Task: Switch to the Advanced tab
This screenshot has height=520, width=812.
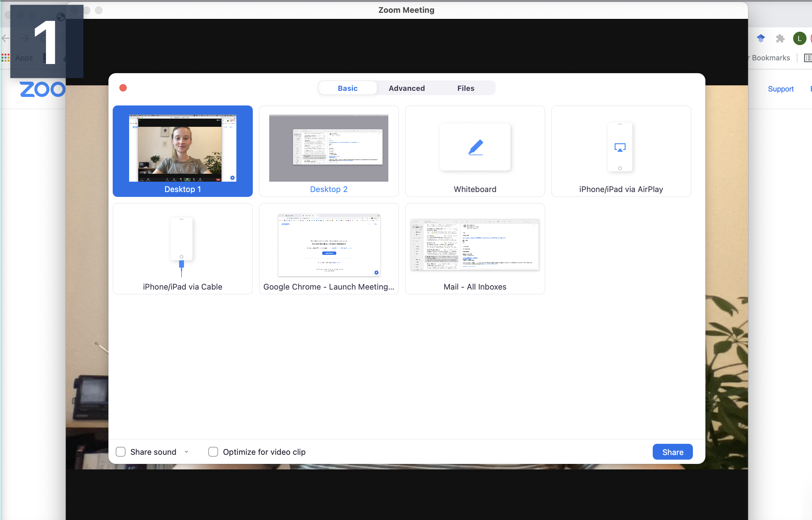Action: (407, 88)
